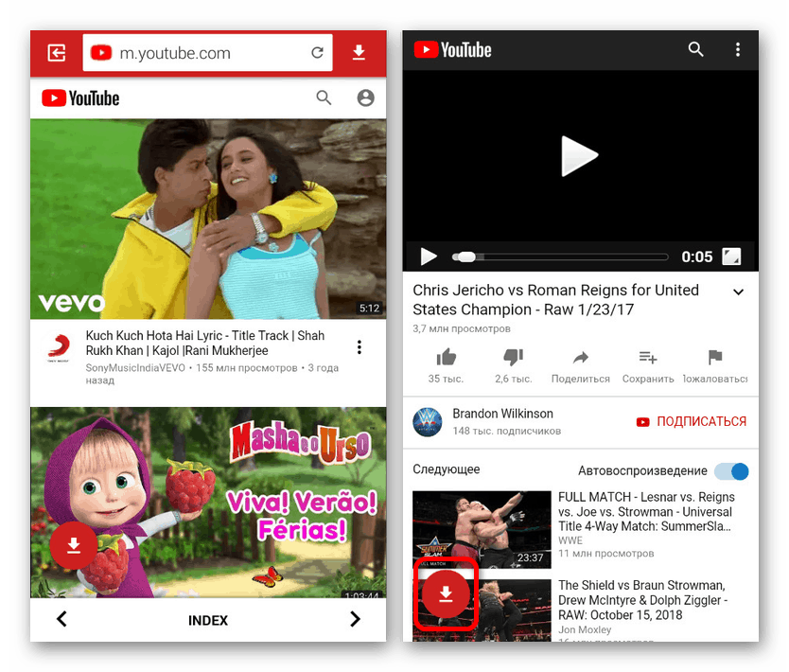Play video with large center play button
The width and height of the screenshot is (789, 672).
tap(579, 155)
